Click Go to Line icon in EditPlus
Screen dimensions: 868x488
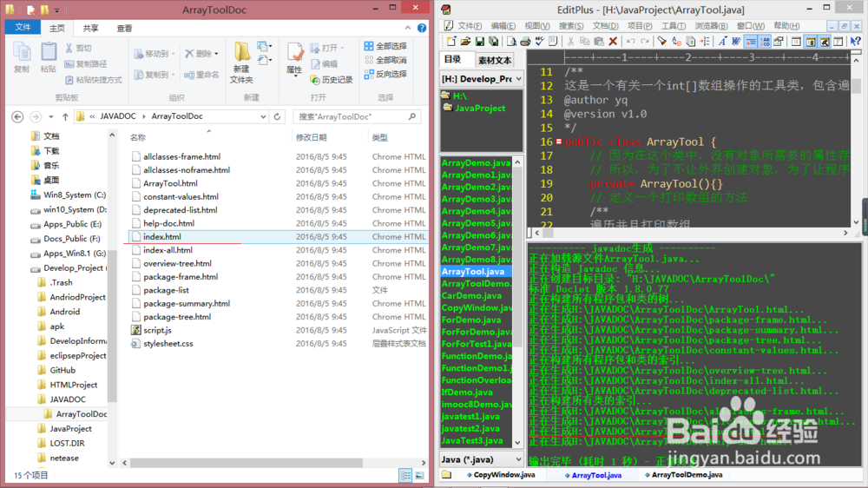click(x=705, y=42)
